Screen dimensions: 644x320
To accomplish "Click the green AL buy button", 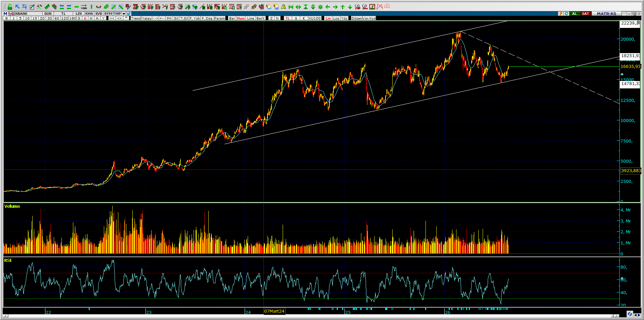I will [574, 14].
